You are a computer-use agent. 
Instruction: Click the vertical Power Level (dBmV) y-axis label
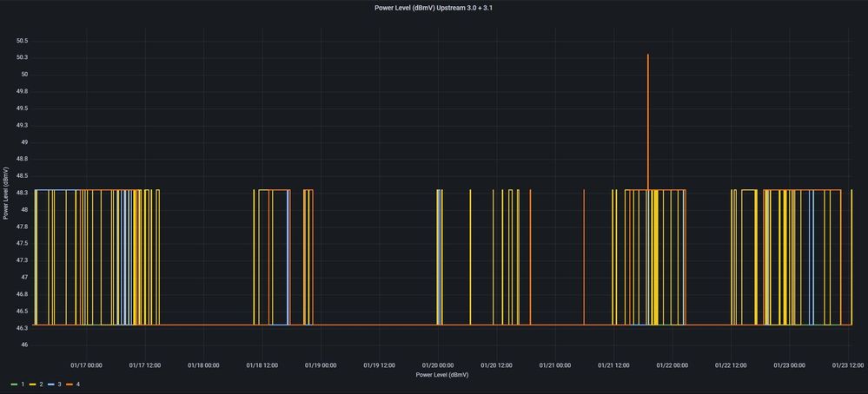[5, 193]
